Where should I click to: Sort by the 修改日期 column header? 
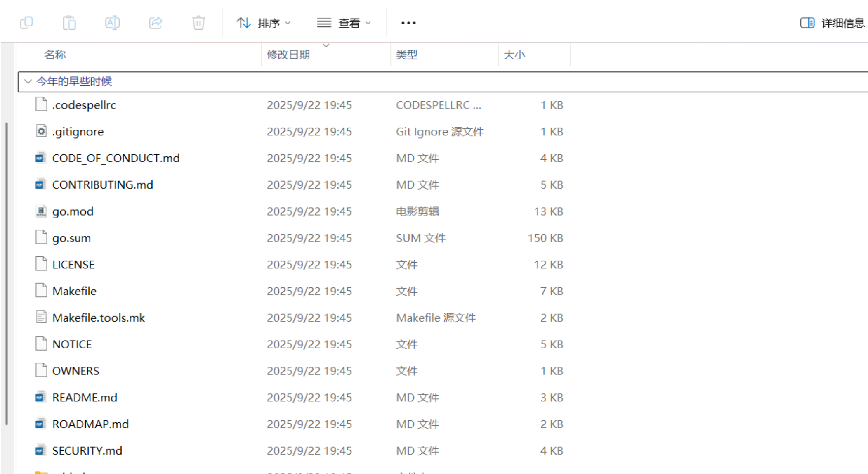click(x=288, y=55)
